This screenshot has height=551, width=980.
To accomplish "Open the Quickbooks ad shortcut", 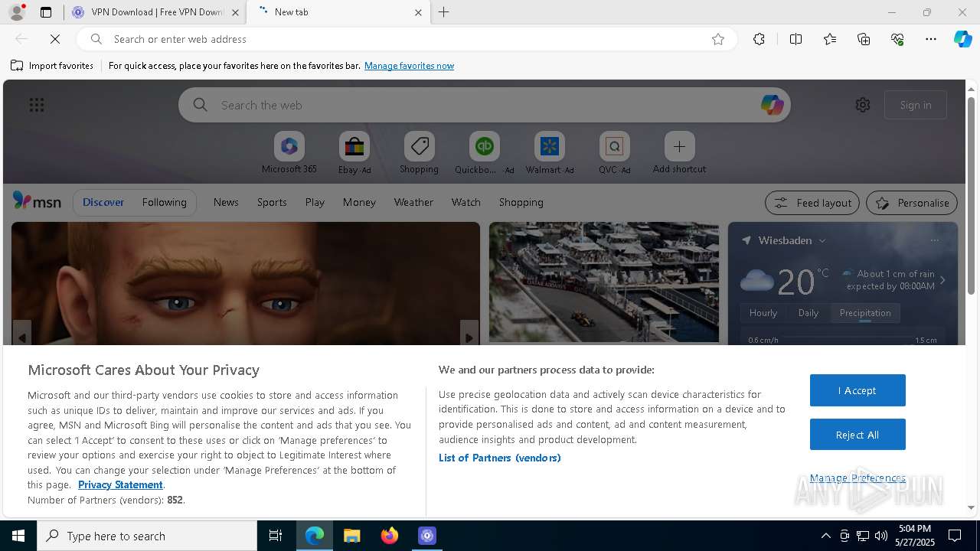I will pos(485,152).
